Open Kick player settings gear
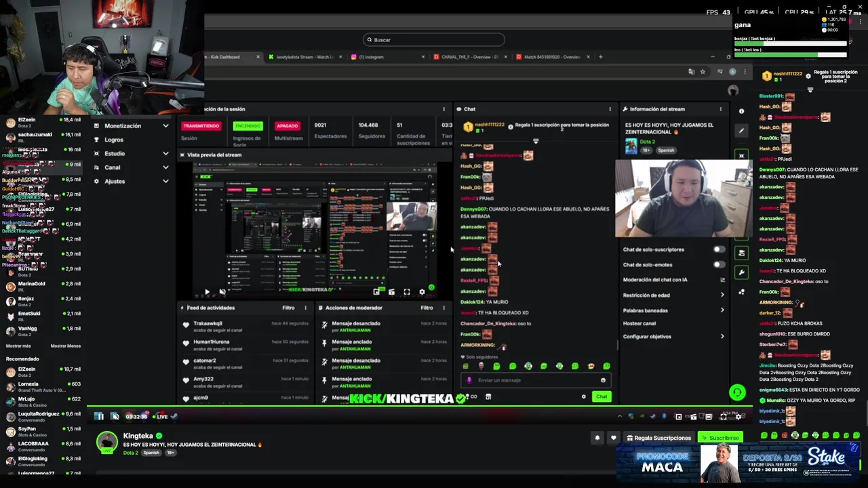The height and width of the screenshot is (488, 868). (x=738, y=417)
